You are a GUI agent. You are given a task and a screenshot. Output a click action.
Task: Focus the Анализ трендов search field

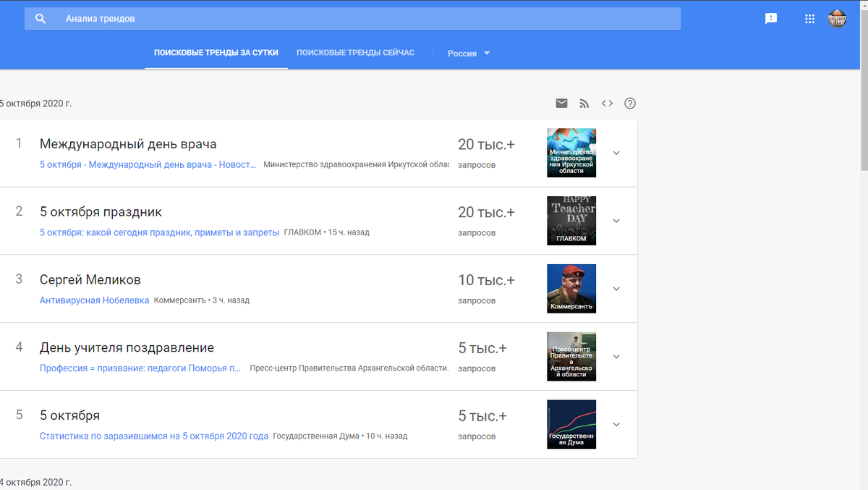(352, 19)
